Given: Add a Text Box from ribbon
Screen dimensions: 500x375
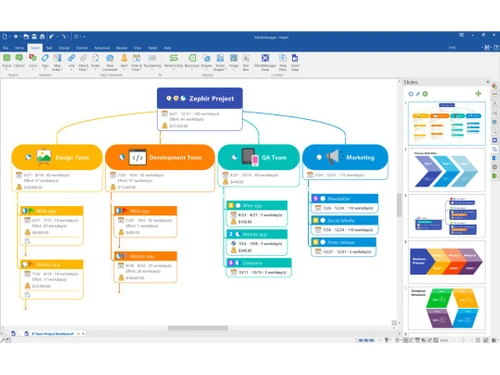Looking at the screenshot, I should pyautogui.click(x=246, y=58).
